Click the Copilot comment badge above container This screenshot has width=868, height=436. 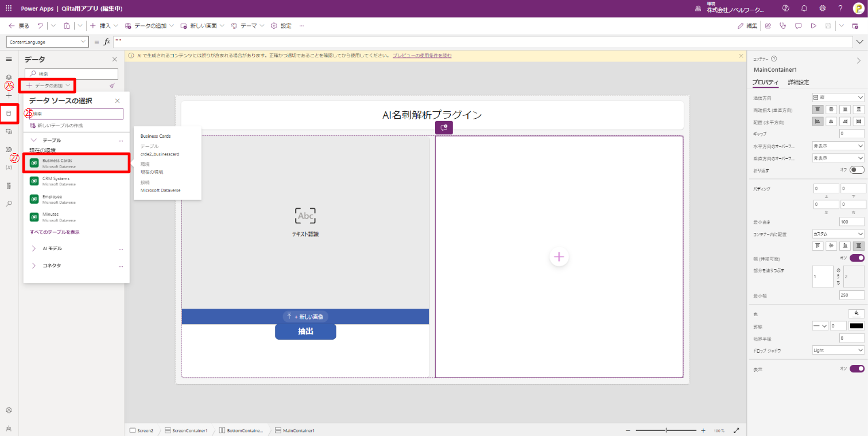pos(444,128)
